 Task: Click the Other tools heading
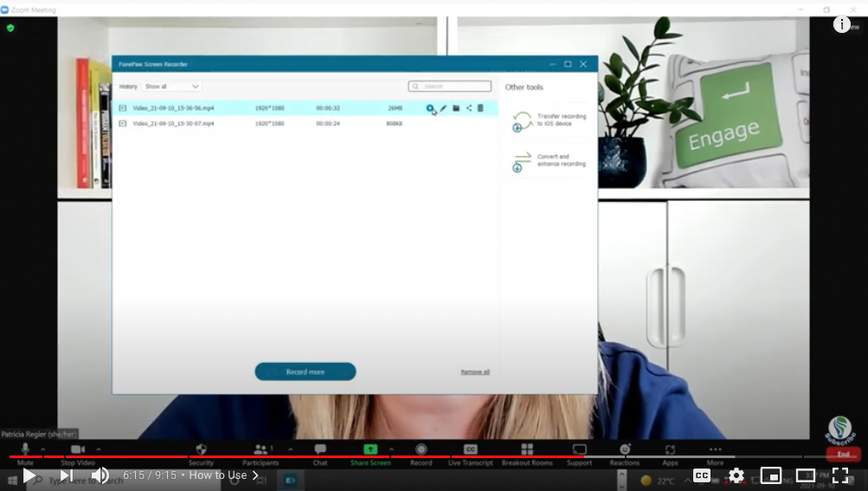tap(524, 87)
